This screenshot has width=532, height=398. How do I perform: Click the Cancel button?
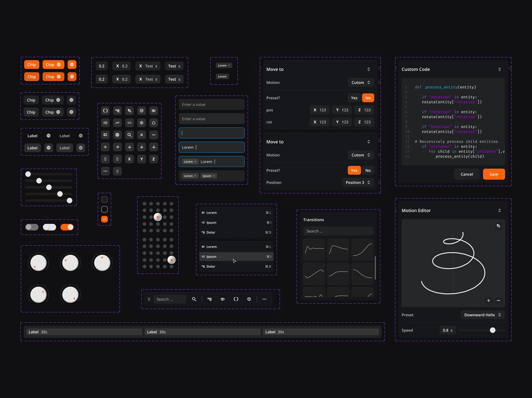tap(467, 174)
